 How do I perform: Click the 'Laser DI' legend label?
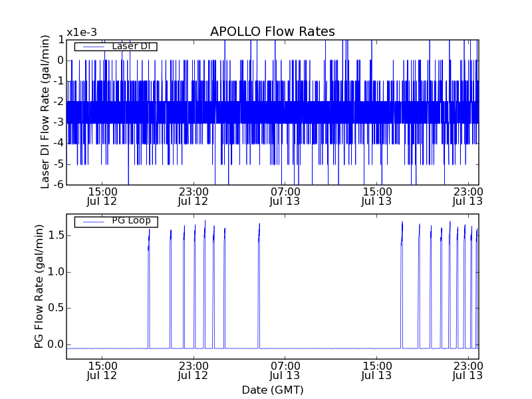[131, 46]
